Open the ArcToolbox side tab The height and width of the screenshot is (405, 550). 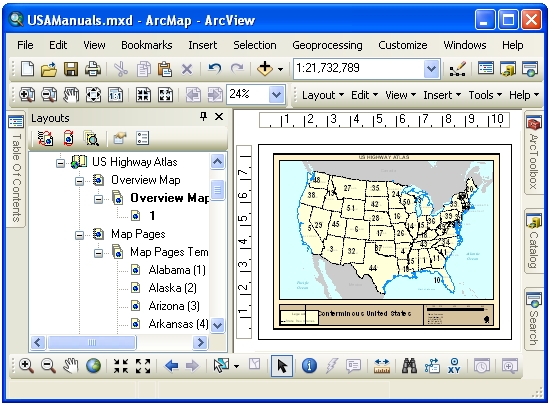(x=533, y=153)
